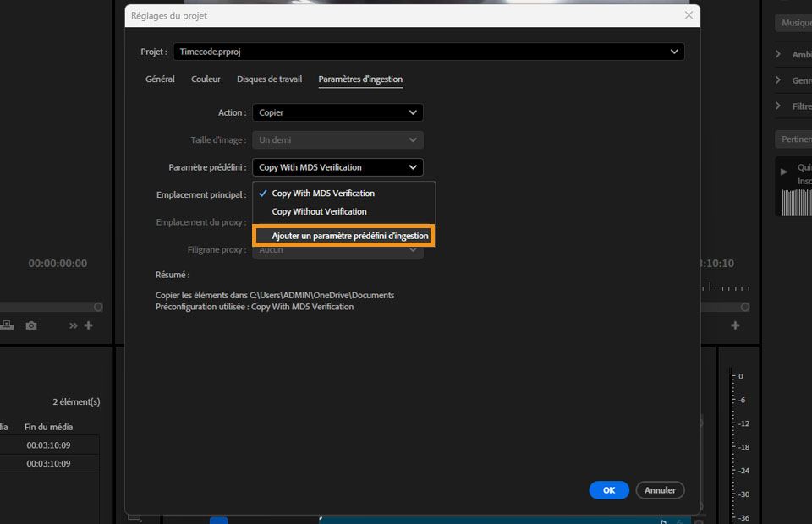
Task: Open the double-chevron button overflow menu
Action: pos(73,325)
